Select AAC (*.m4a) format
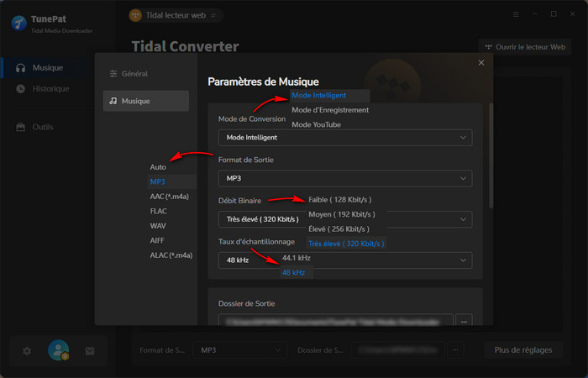Image resolution: width=588 pixels, height=378 pixels. [x=170, y=197]
